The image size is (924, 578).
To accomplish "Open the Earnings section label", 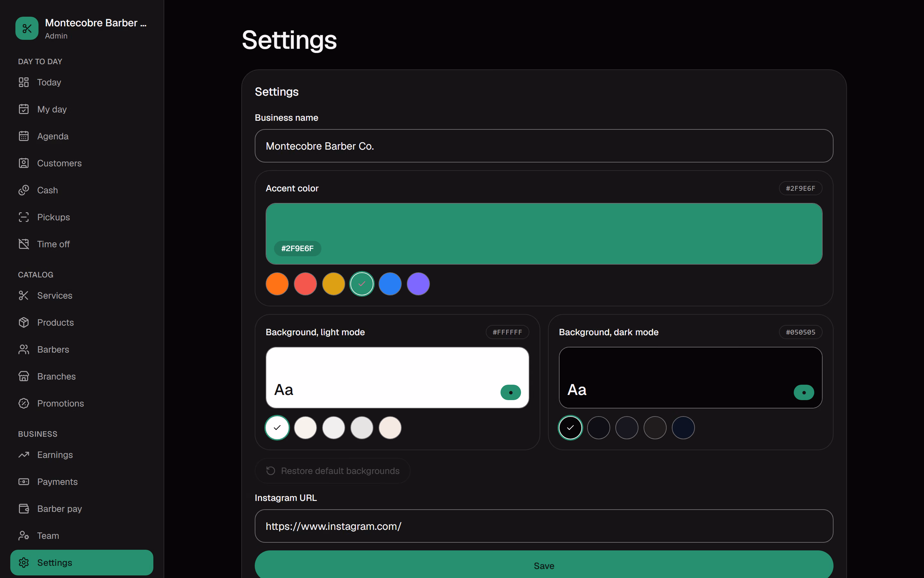I will (x=55, y=455).
